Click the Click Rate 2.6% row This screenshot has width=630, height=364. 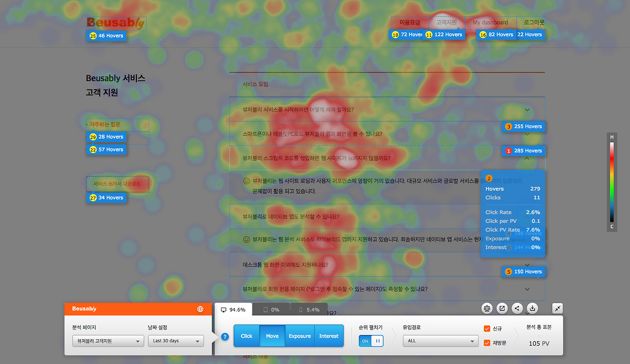513,212
